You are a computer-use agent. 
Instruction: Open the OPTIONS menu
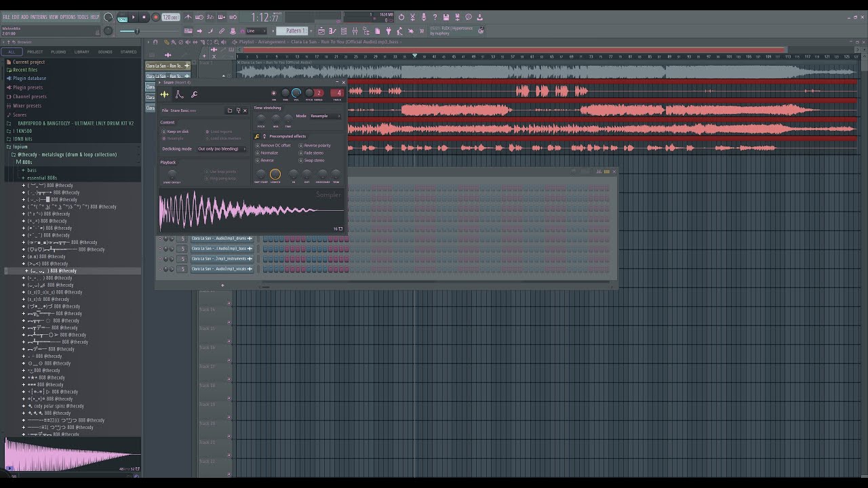tap(68, 17)
